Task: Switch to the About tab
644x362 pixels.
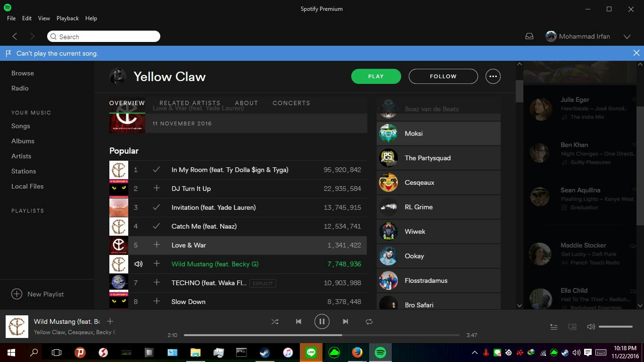Action: point(247,103)
